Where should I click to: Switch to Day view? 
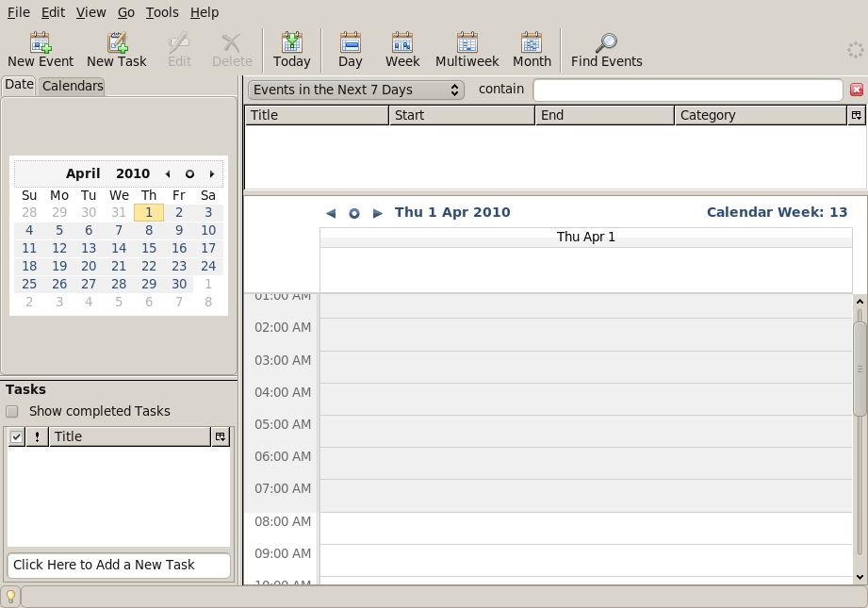point(350,47)
